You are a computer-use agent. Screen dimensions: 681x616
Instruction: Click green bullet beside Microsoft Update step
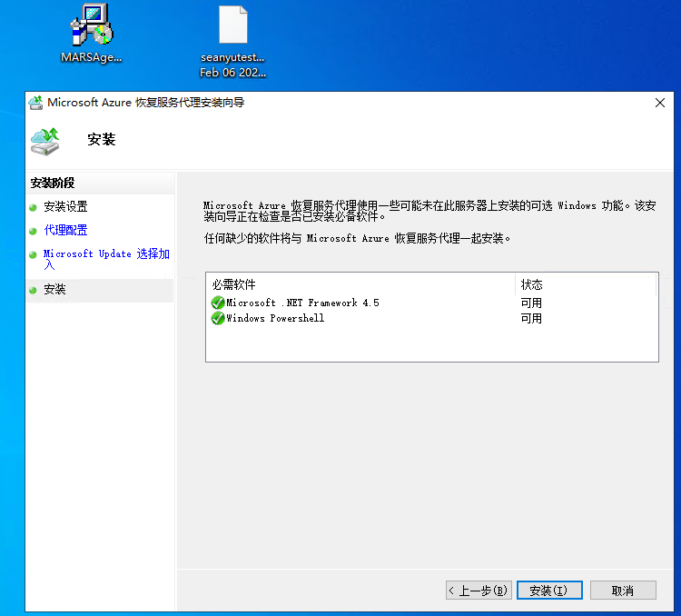point(33,254)
